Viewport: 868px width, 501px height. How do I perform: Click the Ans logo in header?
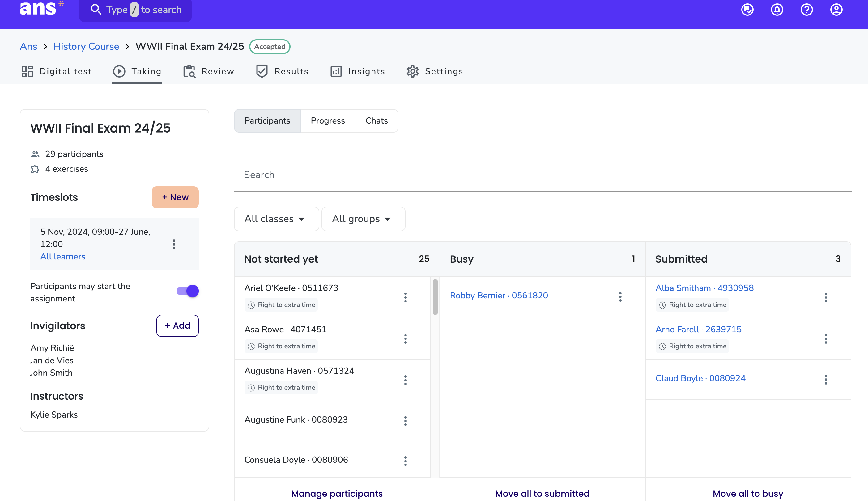click(42, 8)
